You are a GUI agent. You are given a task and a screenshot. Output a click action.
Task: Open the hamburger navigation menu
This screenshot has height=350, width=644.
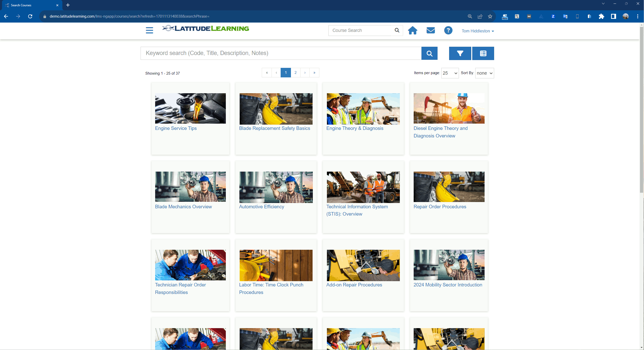tap(149, 30)
